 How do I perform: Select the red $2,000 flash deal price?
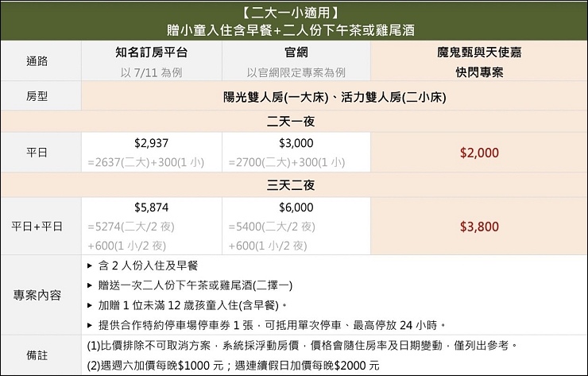pyautogui.click(x=478, y=153)
